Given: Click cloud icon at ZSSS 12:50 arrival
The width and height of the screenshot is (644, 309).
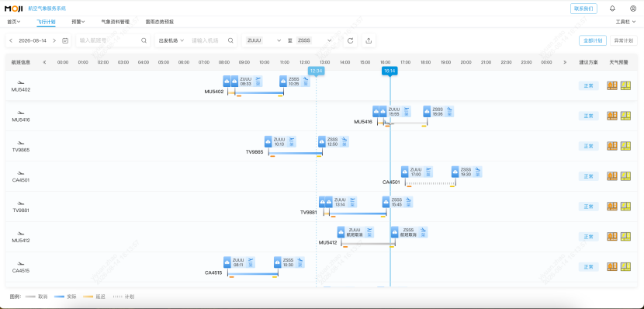Looking at the screenshot, I should [x=322, y=141].
